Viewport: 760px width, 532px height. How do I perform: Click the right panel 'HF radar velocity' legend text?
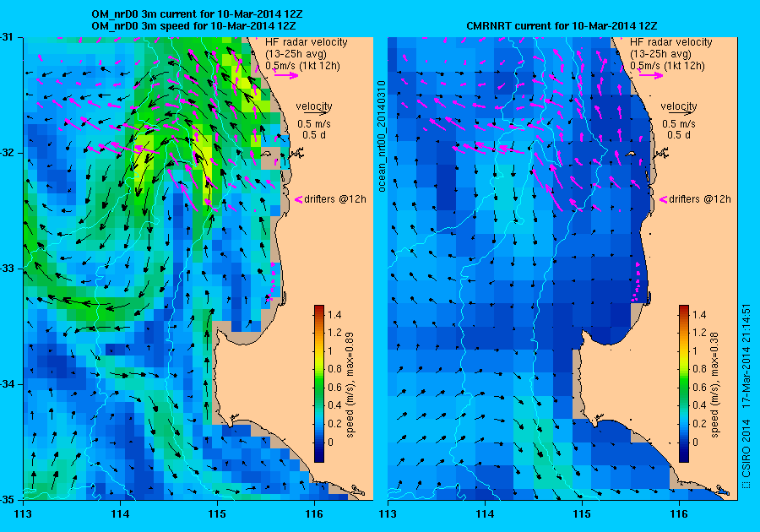(x=671, y=42)
